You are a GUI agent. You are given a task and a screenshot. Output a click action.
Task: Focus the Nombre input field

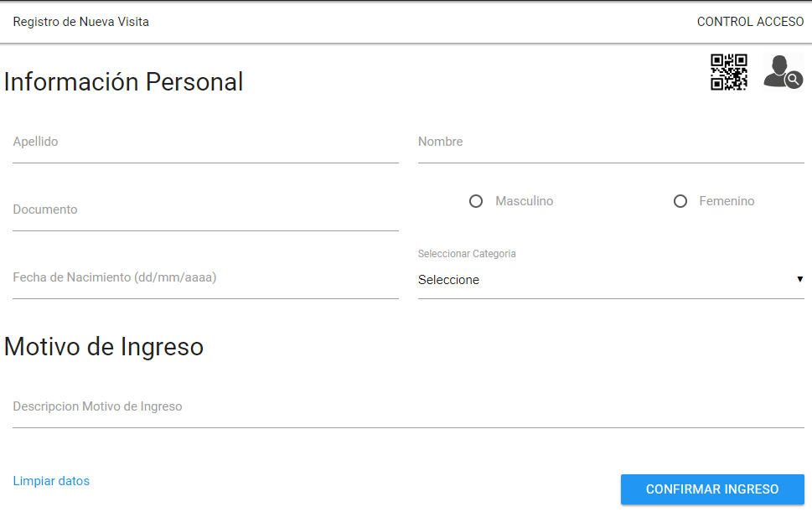click(611, 142)
